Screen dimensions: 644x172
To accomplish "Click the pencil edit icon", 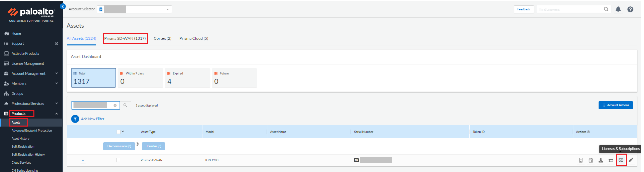I will click(x=631, y=160).
